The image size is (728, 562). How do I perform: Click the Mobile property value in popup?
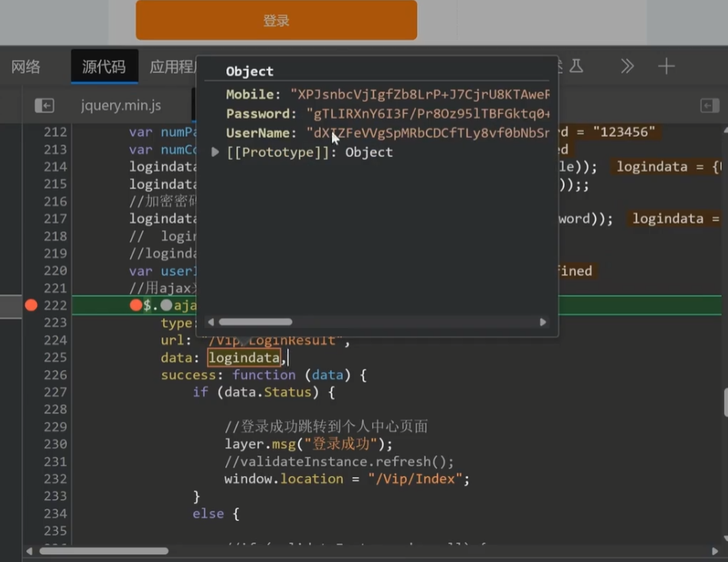pyautogui.click(x=420, y=94)
